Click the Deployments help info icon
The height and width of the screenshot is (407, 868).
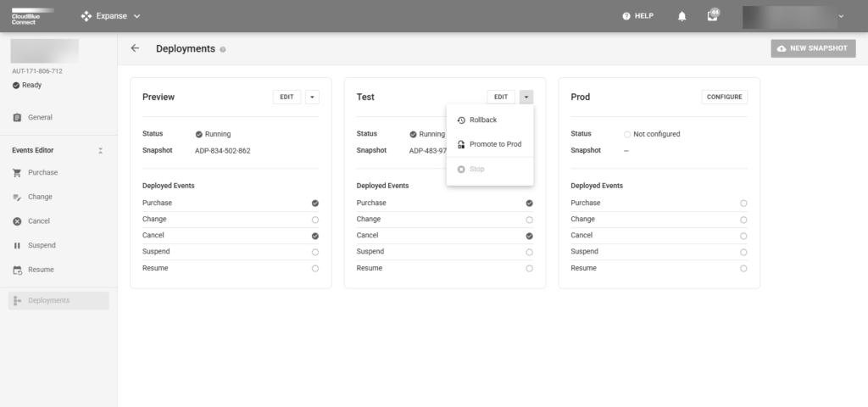tap(223, 49)
